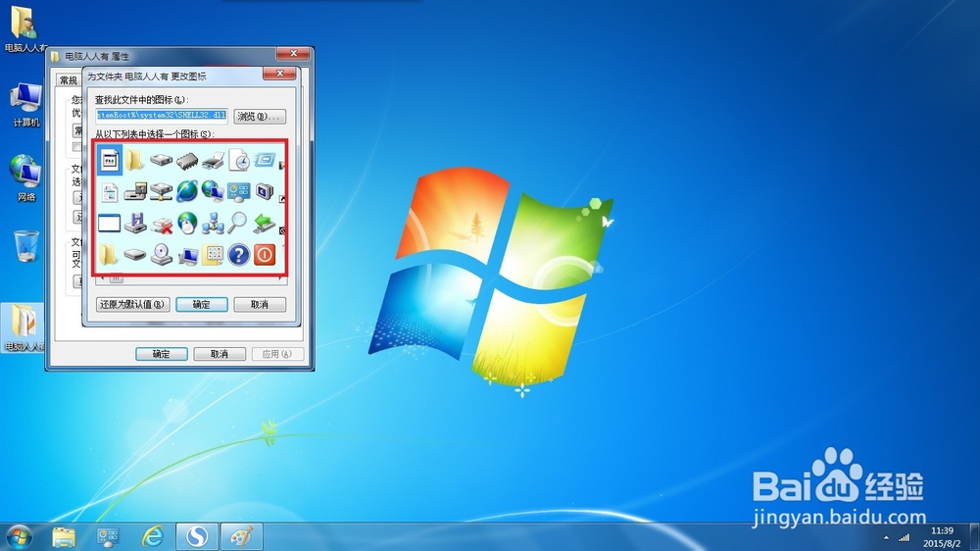Choose the memory chip icon
The width and height of the screenshot is (980, 551).
coord(187,162)
